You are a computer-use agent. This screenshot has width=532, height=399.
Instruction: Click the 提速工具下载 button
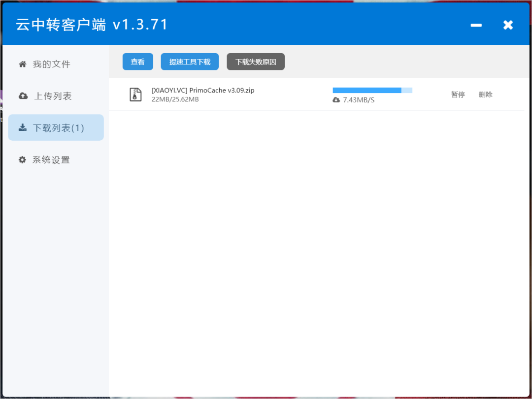tap(190, 61)
